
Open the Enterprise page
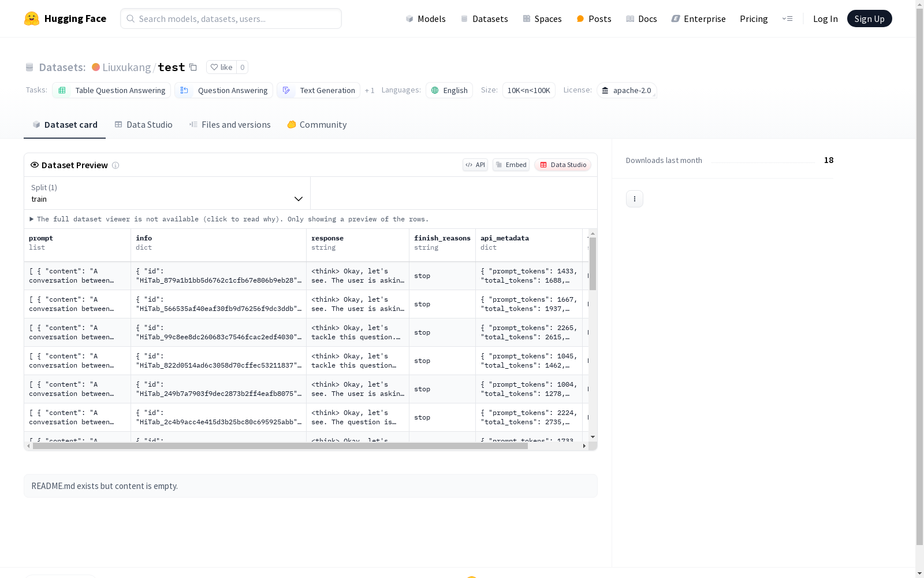click(x=698, y=18)
